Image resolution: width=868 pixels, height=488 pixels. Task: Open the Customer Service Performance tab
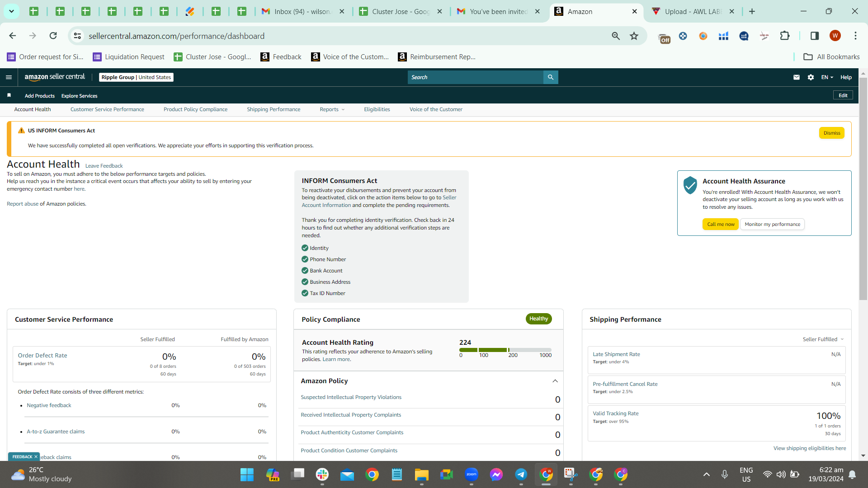[x=107, y=109]
